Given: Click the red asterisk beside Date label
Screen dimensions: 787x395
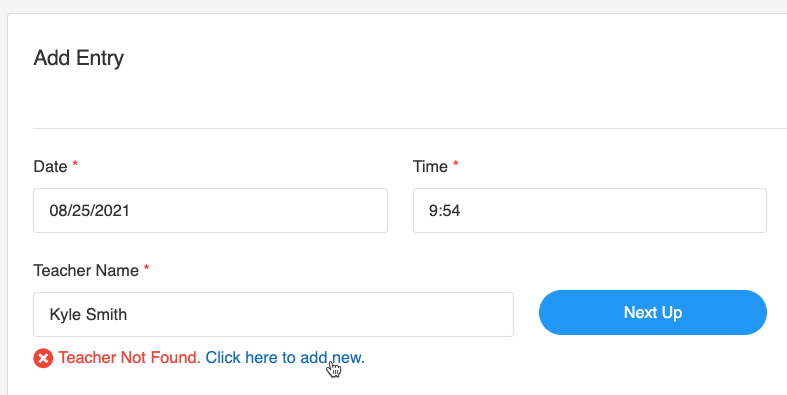Looking at the screenshot, I should (75, 165).
